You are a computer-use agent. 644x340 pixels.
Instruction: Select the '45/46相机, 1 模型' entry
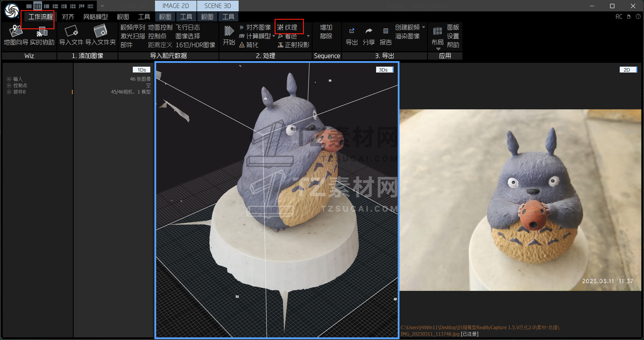(x=131, y=92)
